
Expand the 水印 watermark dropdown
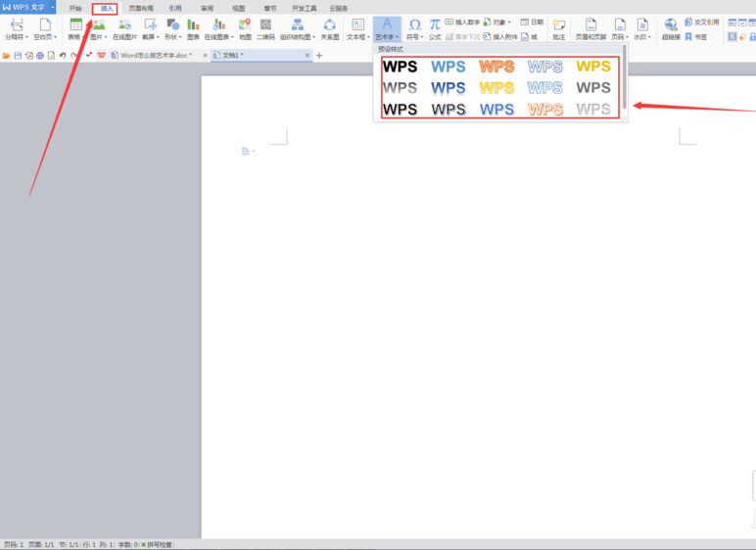point(649,37)
